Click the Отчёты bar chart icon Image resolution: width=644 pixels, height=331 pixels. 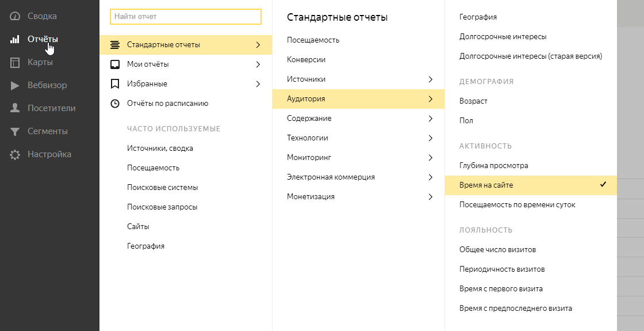15,40
